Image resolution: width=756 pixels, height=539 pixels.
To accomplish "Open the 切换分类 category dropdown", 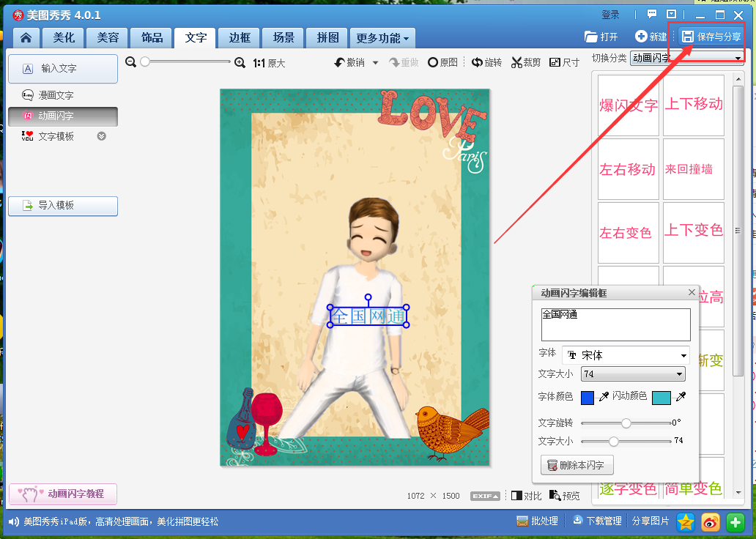I will tap(686, 59).
